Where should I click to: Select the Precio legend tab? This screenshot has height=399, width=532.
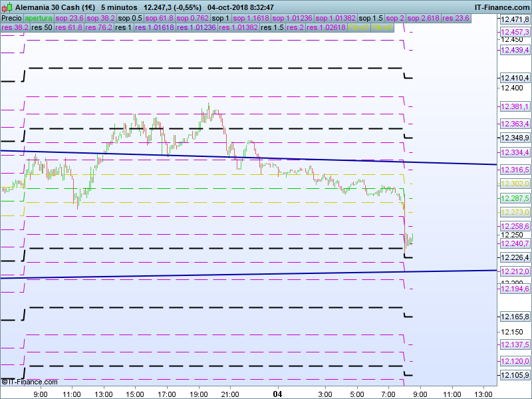pos(12,19)
